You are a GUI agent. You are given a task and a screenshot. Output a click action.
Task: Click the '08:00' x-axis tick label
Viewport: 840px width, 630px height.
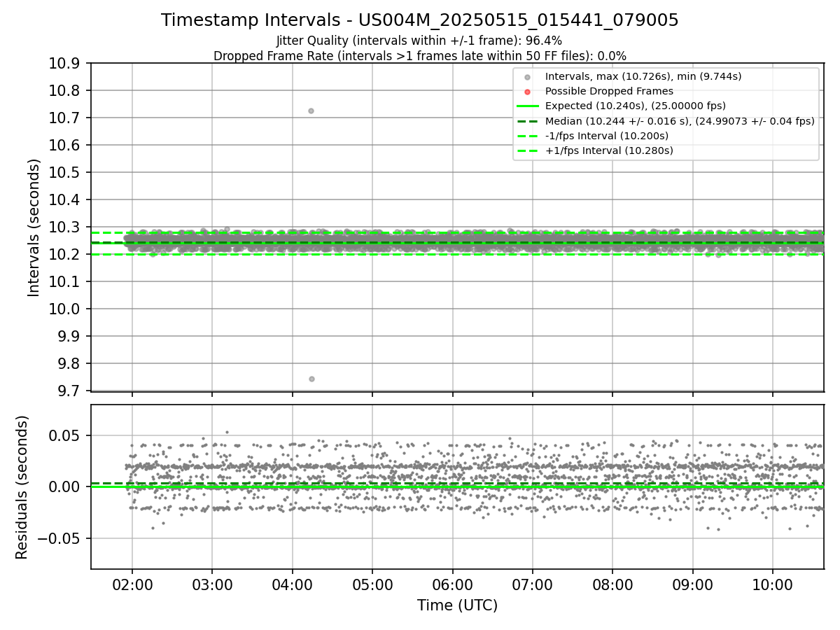(x=612, y=584)
